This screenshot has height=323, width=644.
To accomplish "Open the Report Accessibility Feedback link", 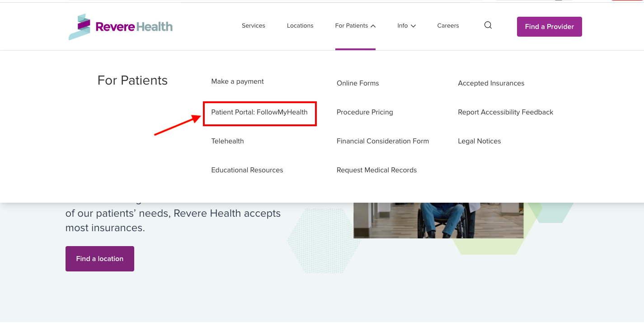I will [x=505, y=112].
